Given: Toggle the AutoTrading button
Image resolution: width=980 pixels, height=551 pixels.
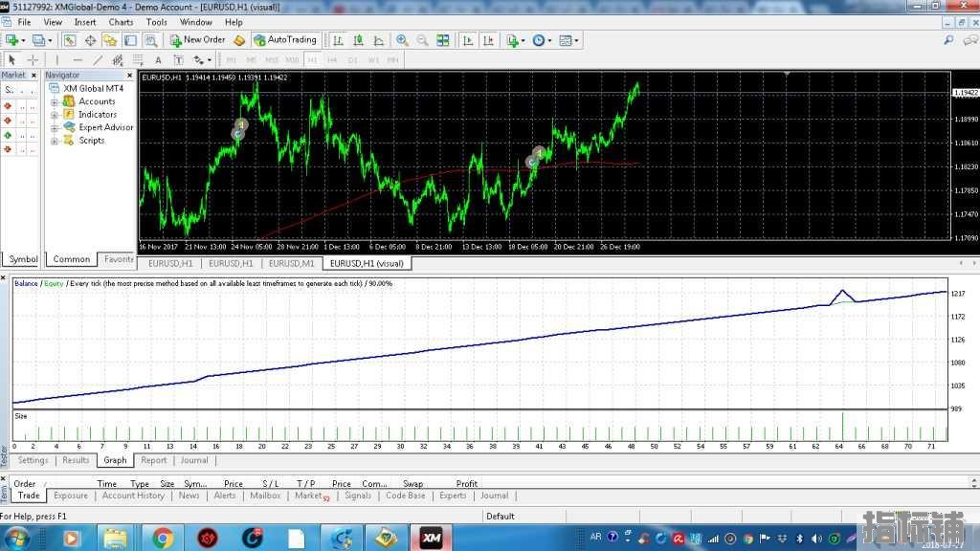Looking at the screenshot, I should [x=284, y=40].
